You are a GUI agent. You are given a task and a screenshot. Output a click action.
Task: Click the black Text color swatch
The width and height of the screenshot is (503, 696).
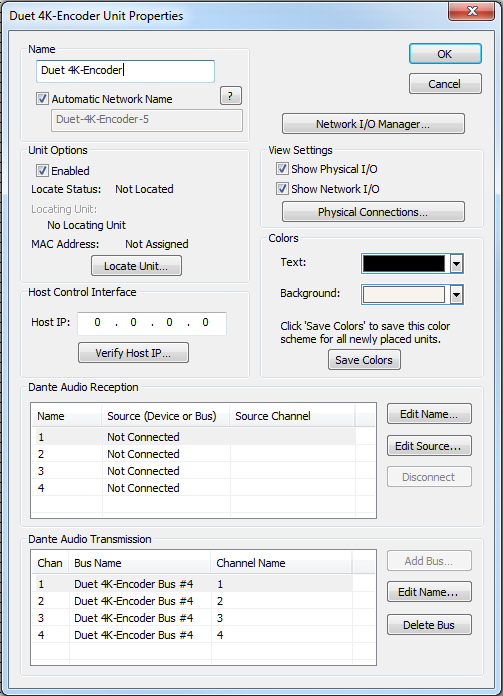[x=404, y=264]
